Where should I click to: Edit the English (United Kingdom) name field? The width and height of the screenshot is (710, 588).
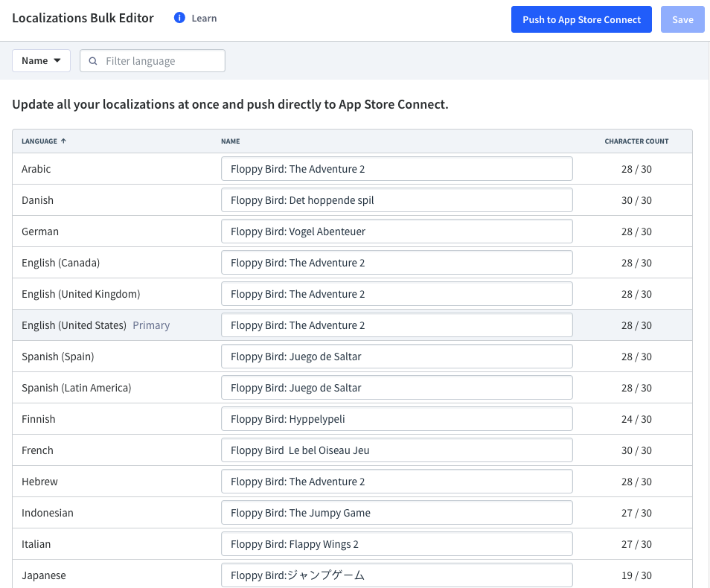397,294
